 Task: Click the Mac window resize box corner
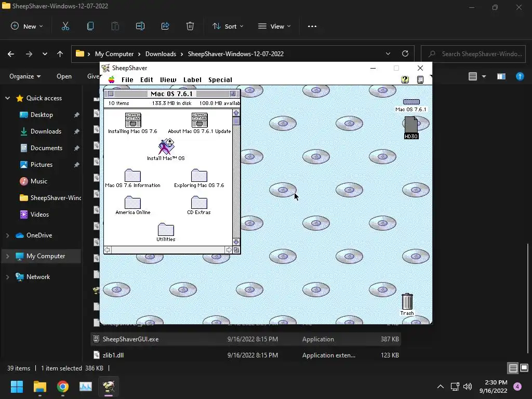point(236,250)
